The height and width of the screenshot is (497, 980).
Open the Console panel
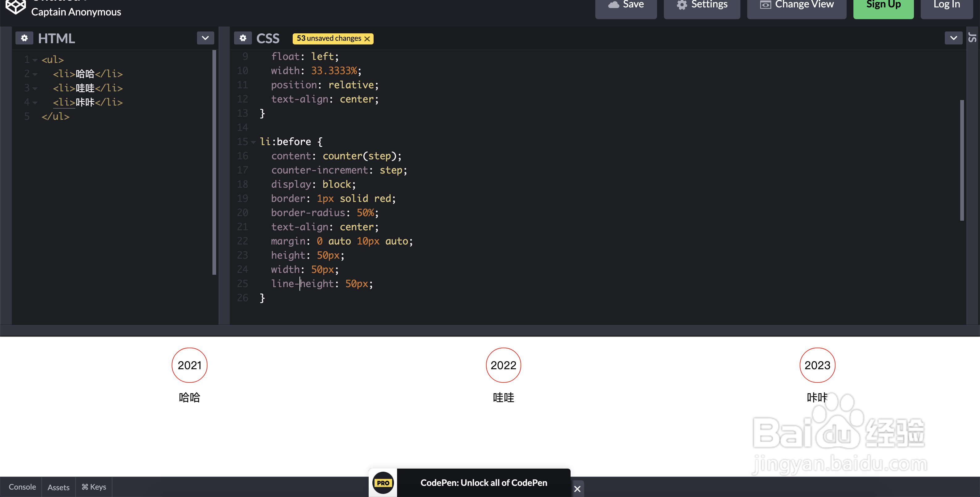[x=22, y=487]
